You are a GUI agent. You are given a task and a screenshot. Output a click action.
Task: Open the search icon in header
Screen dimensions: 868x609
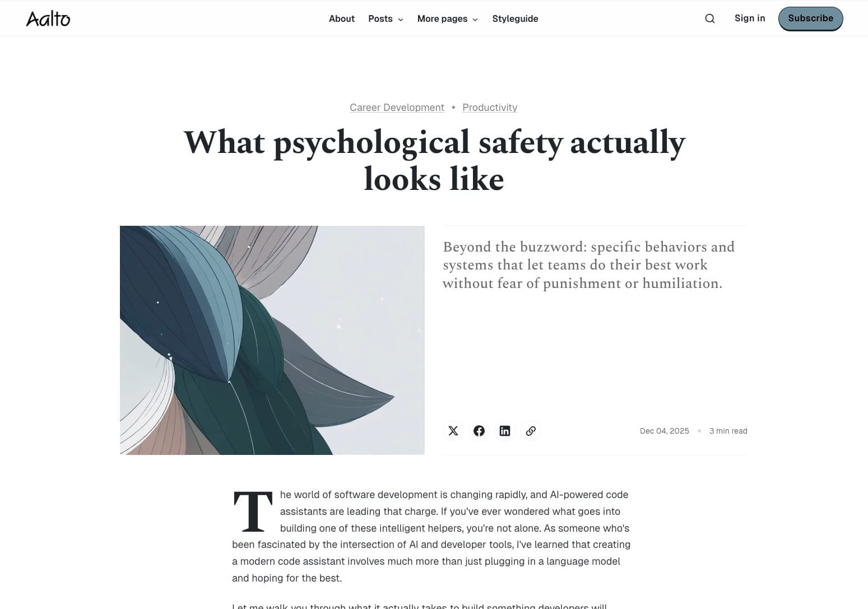coord(709,18)
